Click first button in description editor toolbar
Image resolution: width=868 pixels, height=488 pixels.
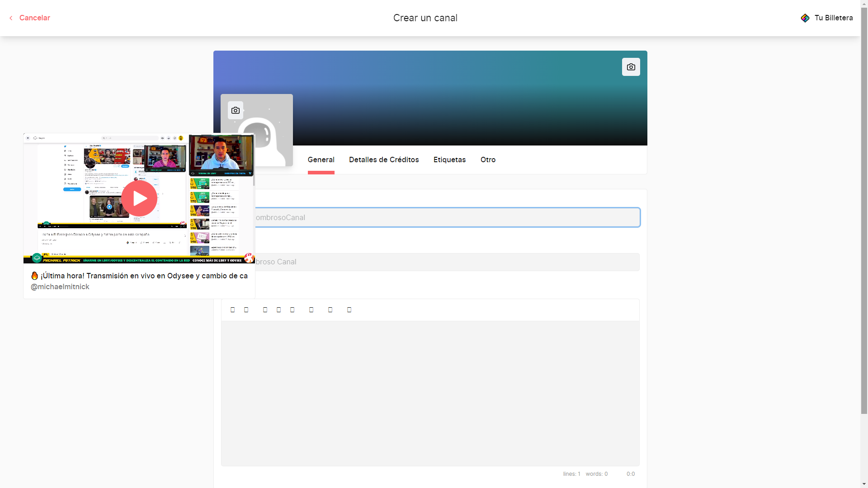(x=232, y=310)
